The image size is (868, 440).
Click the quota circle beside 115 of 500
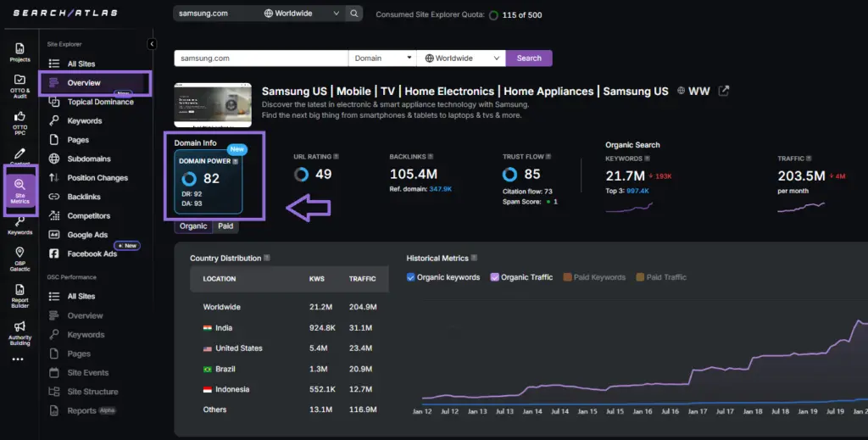(x=494, y=15)
